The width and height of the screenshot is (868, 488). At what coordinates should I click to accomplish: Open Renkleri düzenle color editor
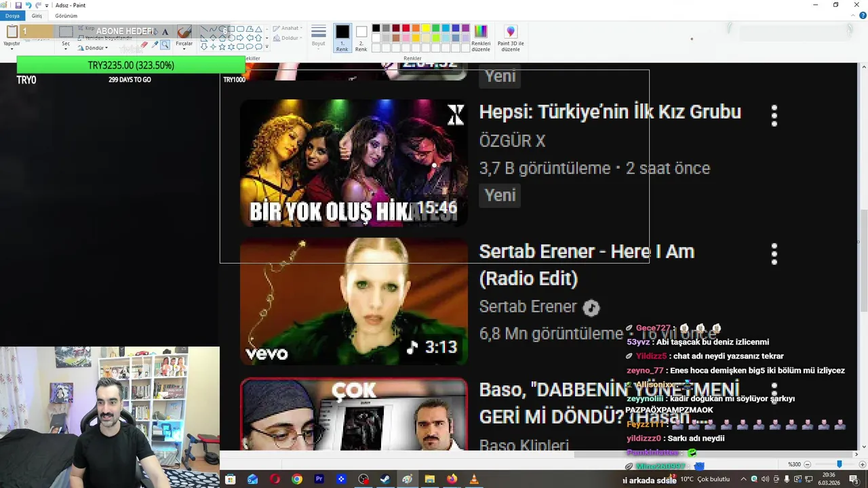coord(481,38)
